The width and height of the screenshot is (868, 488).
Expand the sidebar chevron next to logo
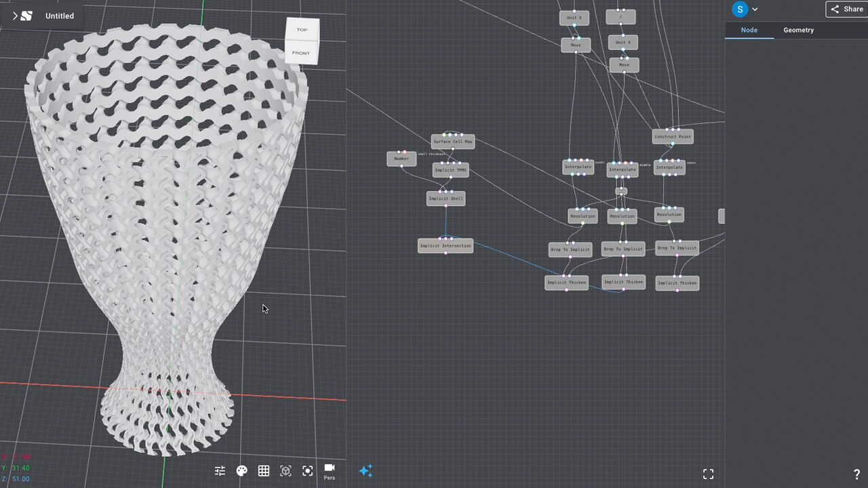click(x=15, y=16)
